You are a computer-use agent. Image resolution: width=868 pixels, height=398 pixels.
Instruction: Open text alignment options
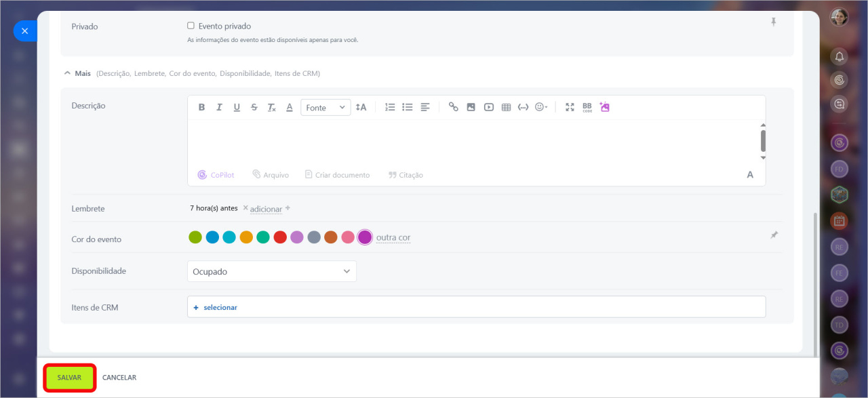(425, 107)
